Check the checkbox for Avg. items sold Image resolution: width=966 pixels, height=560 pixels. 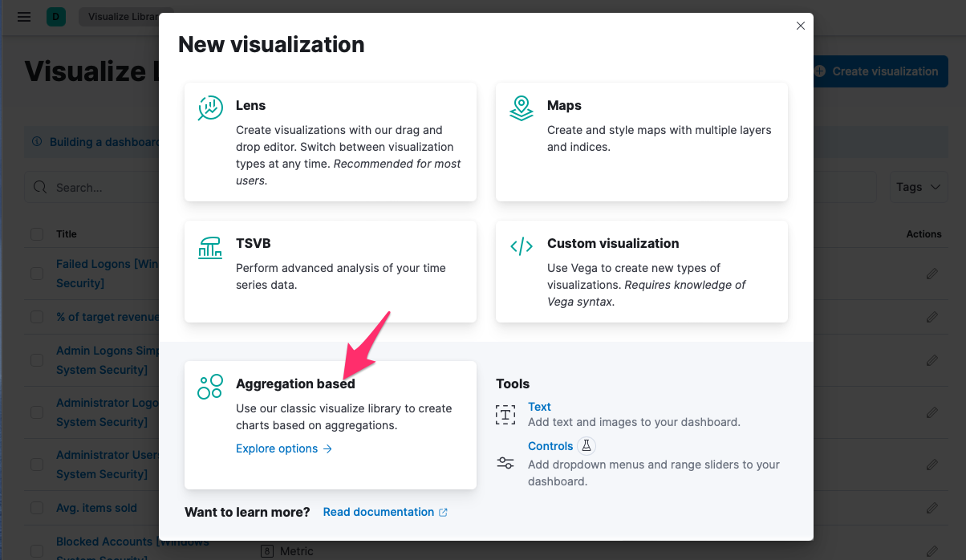pos(36,508)
